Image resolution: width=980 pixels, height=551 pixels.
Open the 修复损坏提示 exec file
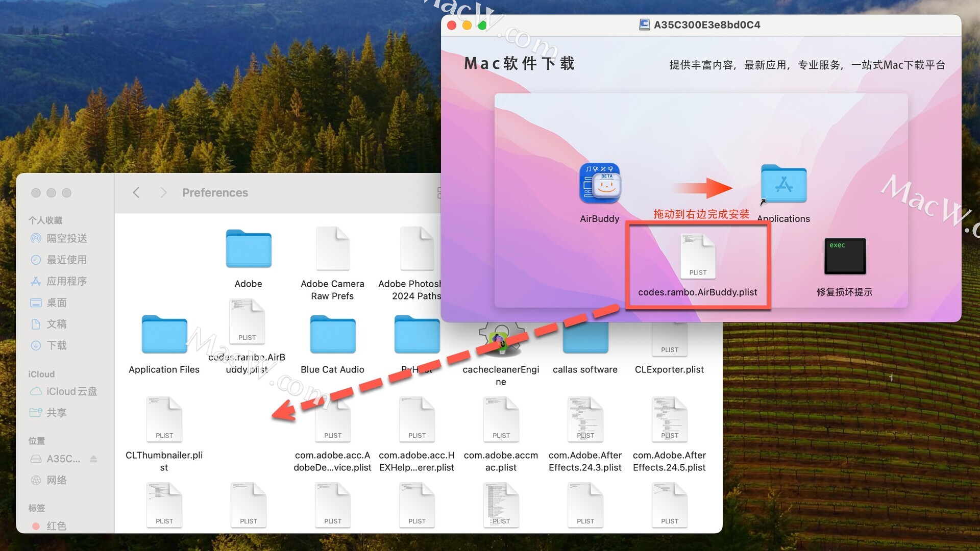[x=845, y=256]
